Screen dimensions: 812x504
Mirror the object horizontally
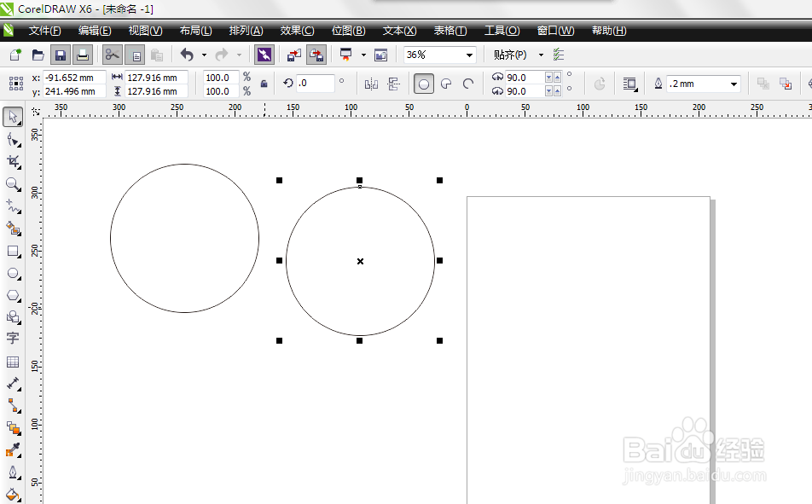[x=371, y=84]
